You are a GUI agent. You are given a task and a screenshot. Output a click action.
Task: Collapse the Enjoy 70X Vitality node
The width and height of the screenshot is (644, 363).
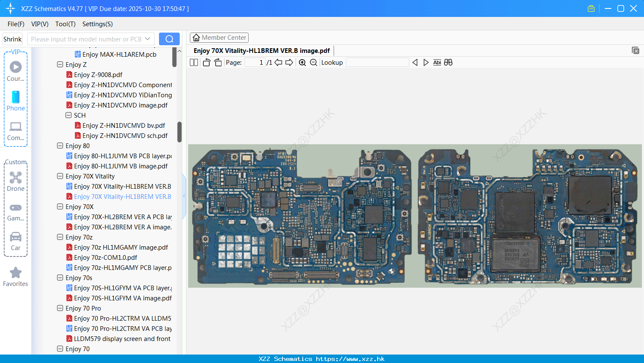60,176
